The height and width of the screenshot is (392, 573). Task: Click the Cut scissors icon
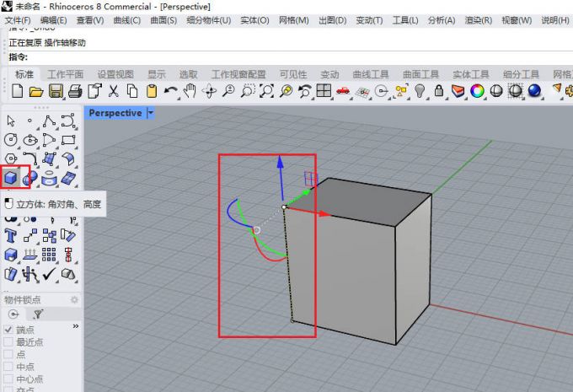(x=114, y=91)
